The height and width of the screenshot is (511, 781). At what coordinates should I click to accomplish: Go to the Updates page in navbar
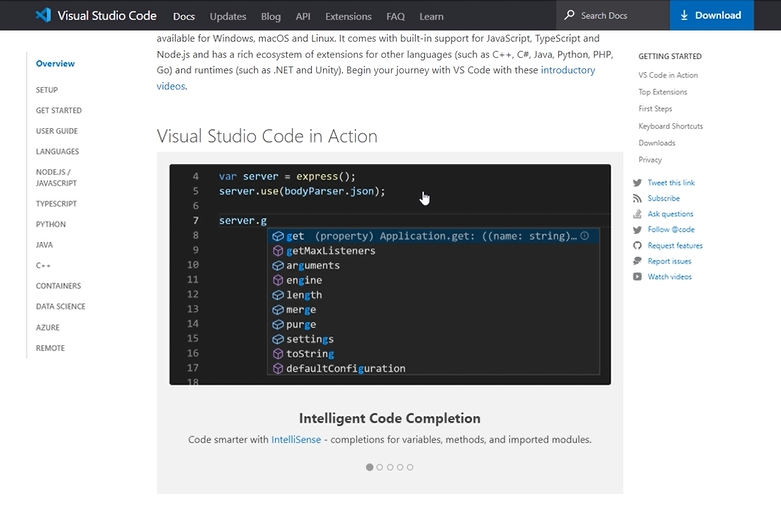point(228,16)
